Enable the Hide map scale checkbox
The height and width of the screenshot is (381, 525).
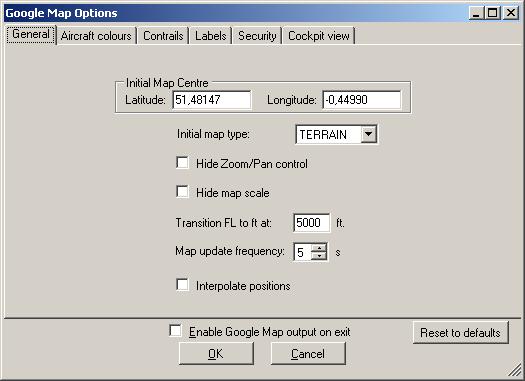tap(182, 192)
